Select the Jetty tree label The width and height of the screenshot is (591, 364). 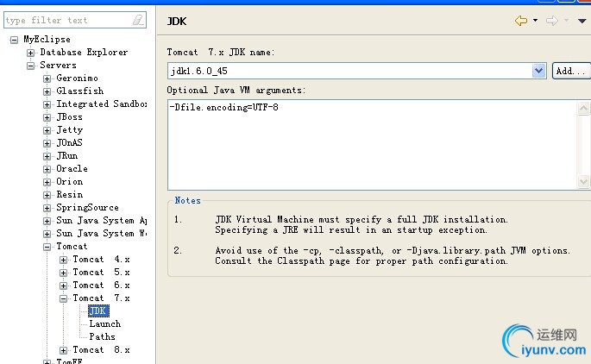69,130
